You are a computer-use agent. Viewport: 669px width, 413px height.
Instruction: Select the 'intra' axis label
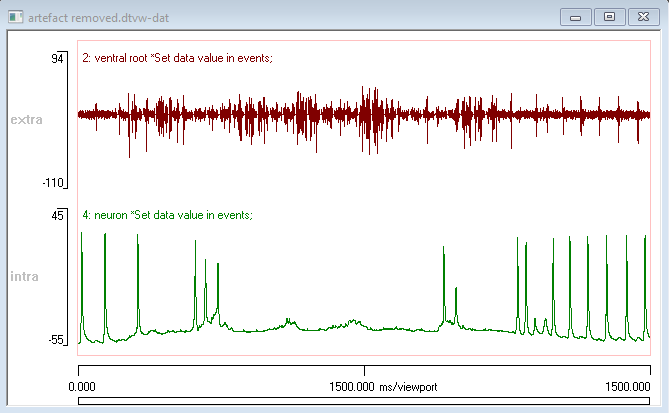pos(24,275)
